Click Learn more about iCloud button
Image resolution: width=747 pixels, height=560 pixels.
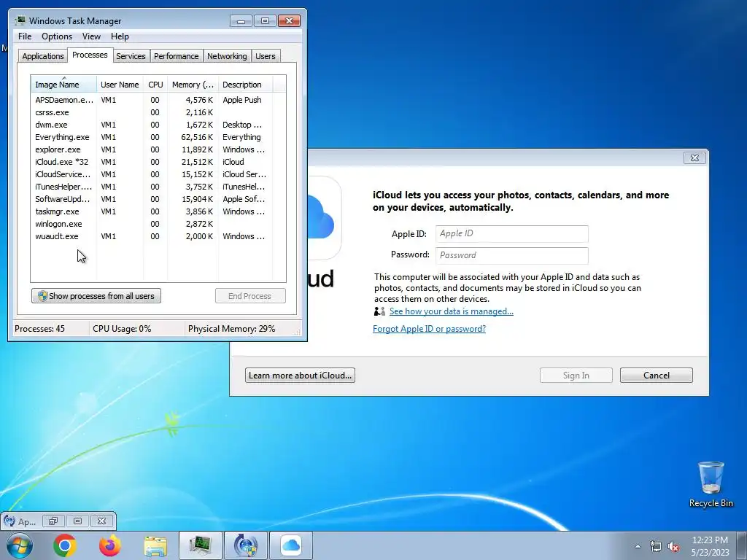click(x=300, y=376)
